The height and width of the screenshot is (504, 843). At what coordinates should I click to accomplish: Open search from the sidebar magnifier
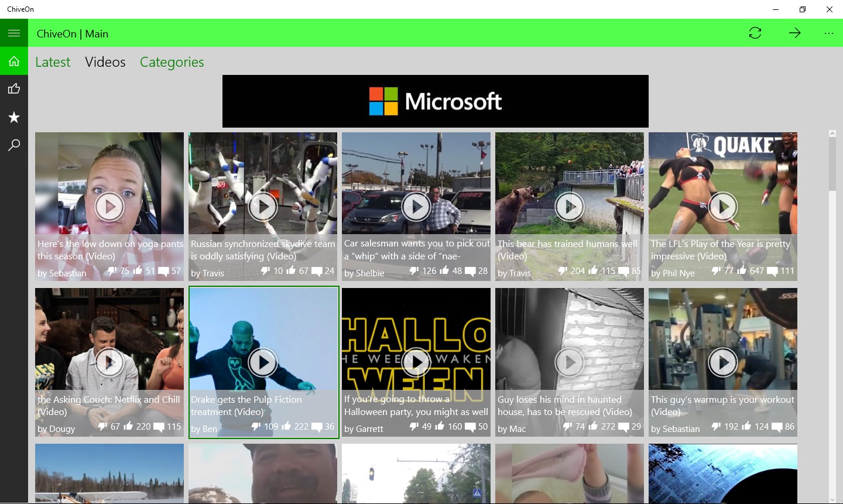pyautogui.click(x=14, y=145)
